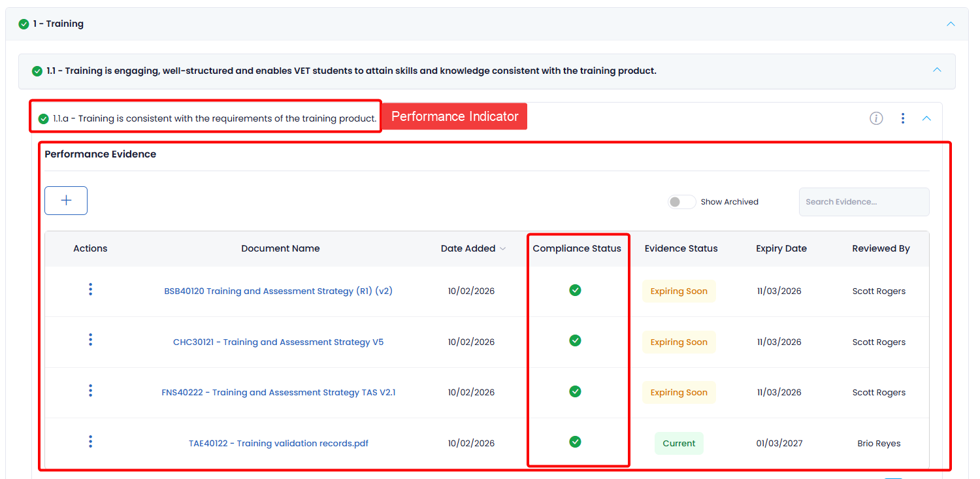The width and height of the screenshot is (980, 479).
Task: Open CHC30121 Training and Assessment Strategy V5
Action: [x=278, y=342]
